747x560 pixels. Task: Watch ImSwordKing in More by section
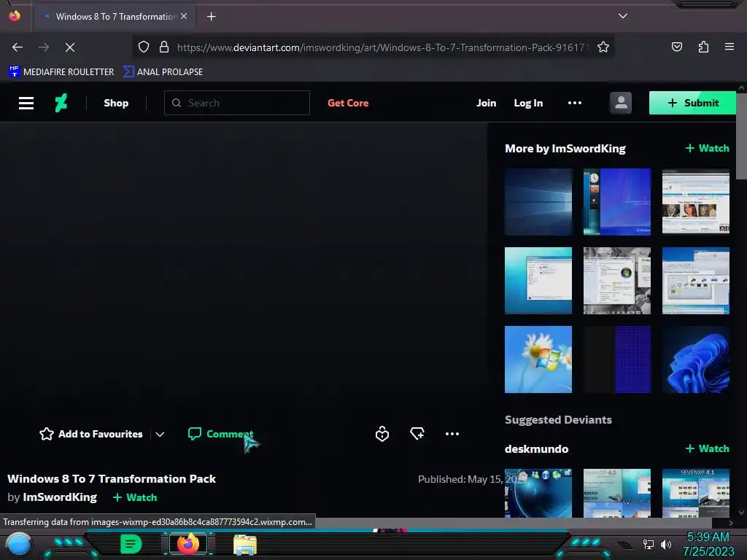tap(707, 148)
